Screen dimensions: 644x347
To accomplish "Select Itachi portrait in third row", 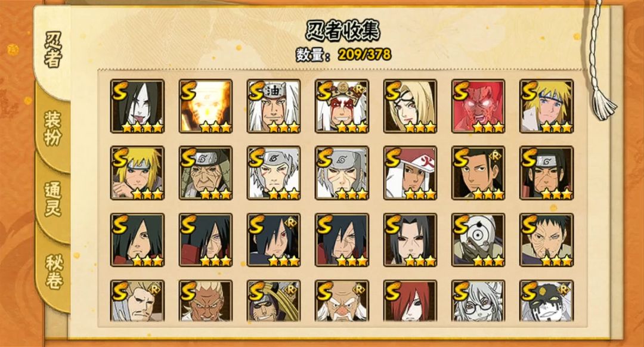I will pyautogui.click(x=410, y=240).
